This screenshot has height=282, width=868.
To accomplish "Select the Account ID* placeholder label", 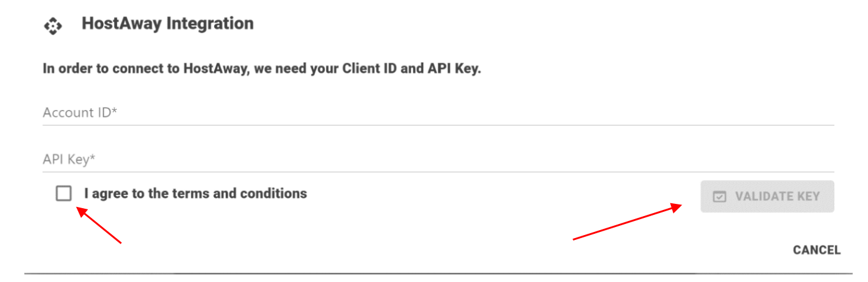I will [x=79, y=113].
